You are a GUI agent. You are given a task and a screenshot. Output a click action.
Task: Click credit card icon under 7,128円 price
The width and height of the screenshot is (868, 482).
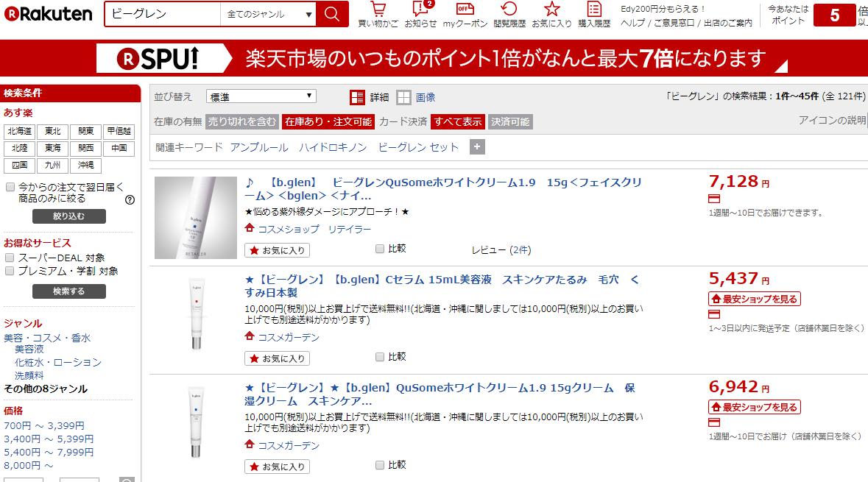click(714, 199)
